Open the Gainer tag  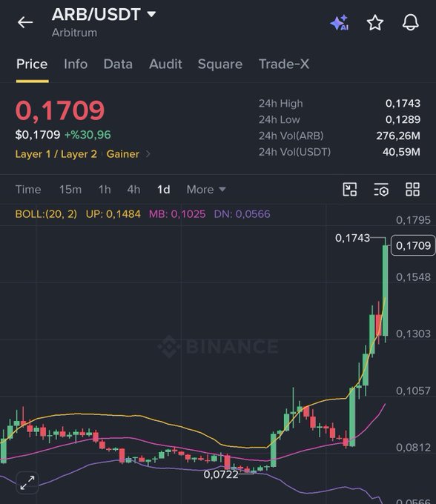tap(123, 154)
